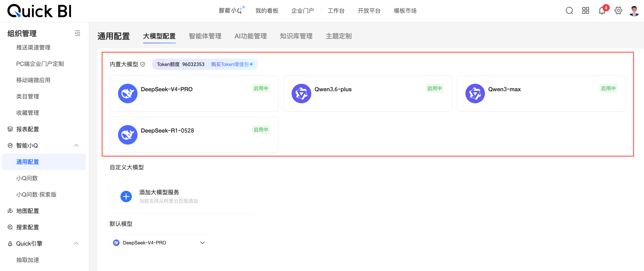This screenshot has height=271, width=644.
Task: Switch to the AI功能管理 tab
Action: (251, 36)
